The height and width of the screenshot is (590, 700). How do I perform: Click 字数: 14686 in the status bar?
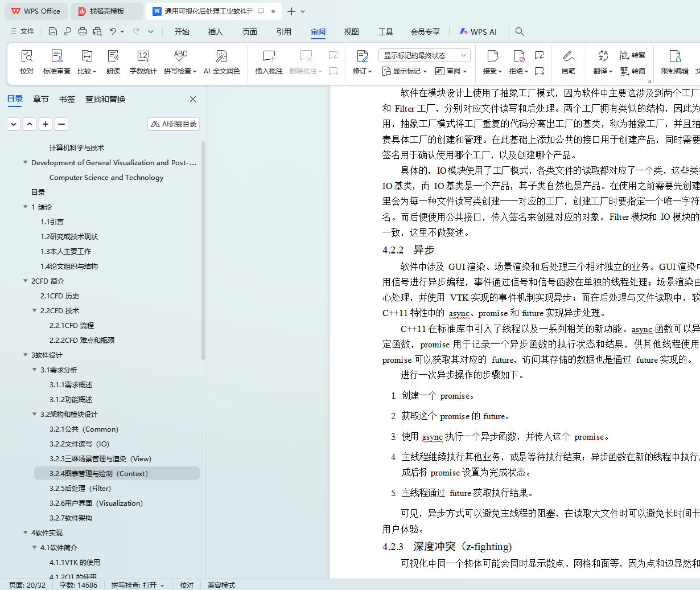tap(79, 585)
